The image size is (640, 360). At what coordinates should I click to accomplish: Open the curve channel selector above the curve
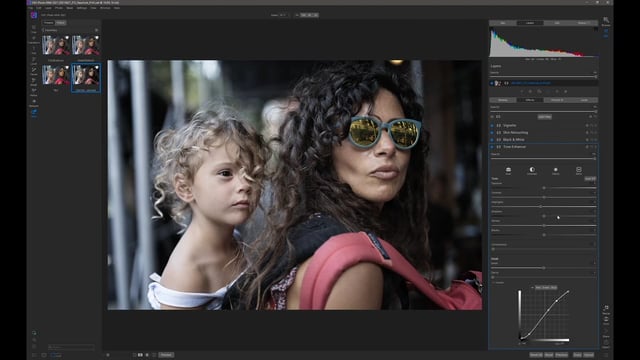click(546, 287)
